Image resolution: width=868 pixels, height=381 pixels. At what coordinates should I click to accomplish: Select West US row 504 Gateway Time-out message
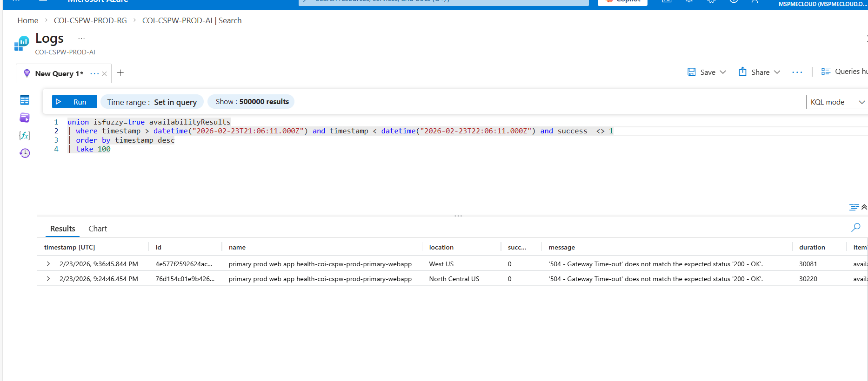tap(656, 264)
